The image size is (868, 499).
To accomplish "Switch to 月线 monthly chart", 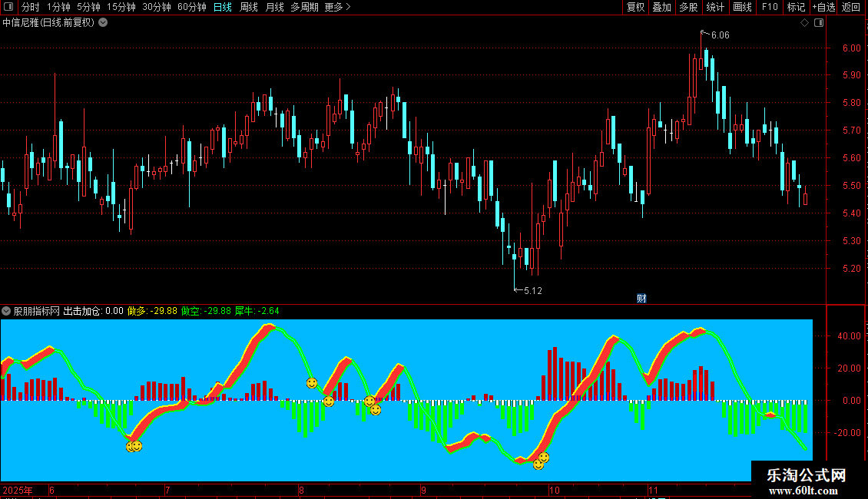I will coord(274,7).
